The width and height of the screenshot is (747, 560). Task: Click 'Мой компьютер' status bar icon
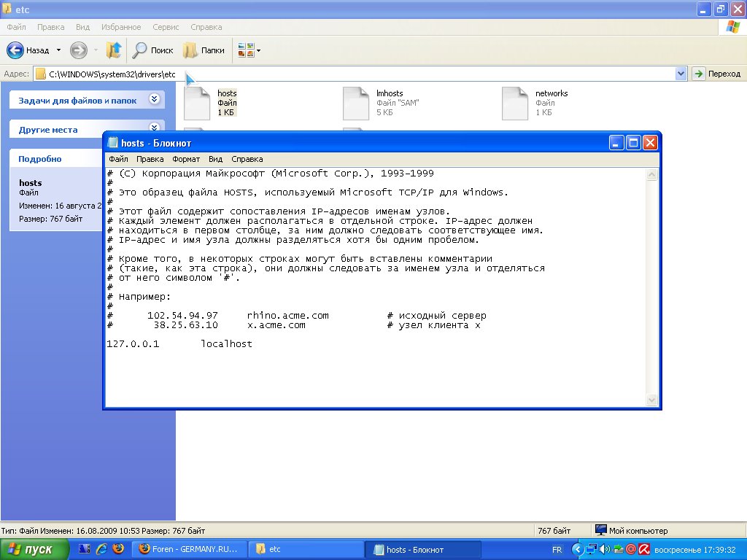click(601, 530)
